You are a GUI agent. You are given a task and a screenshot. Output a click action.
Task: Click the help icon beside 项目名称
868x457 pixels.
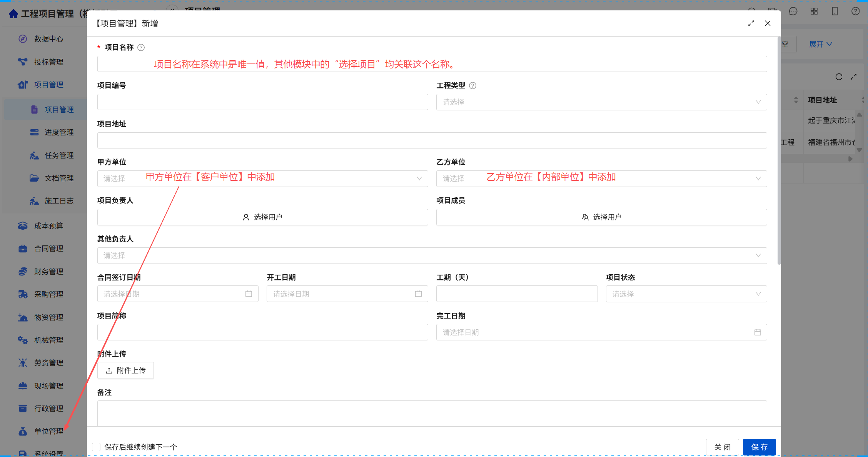click(141, 47)
